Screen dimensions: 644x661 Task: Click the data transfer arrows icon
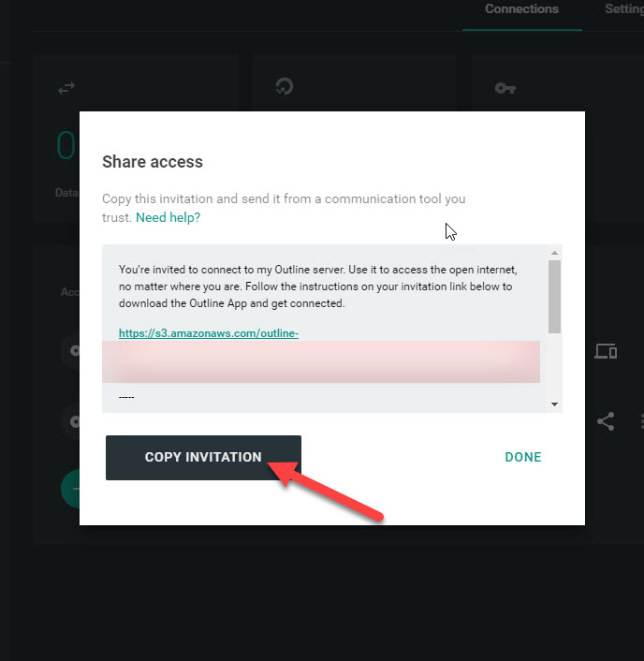(66, 89)
